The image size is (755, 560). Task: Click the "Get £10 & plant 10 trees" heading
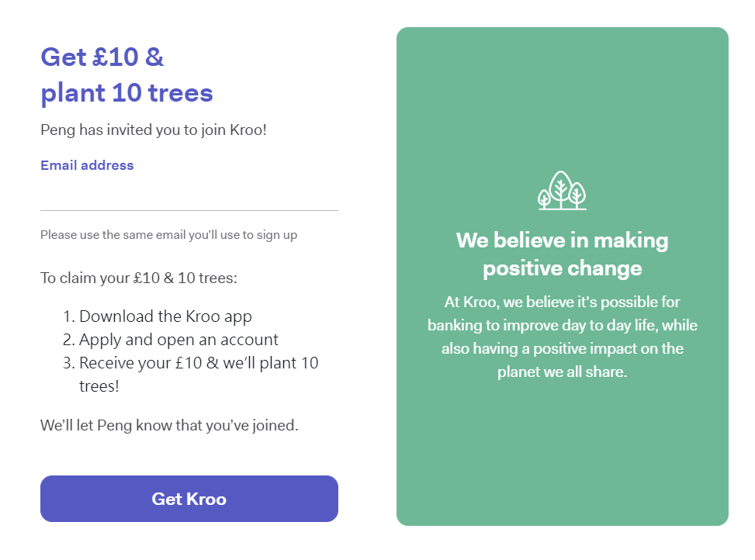click(126, 75)
